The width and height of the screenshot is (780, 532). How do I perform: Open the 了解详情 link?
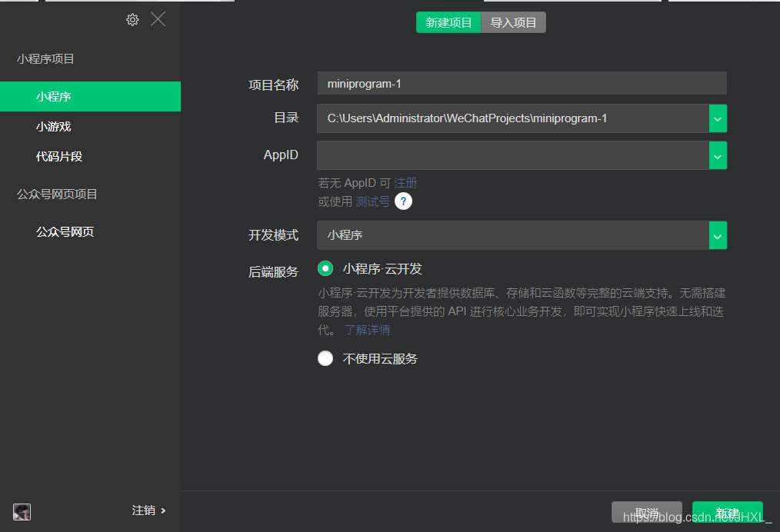tap(367, 330)
